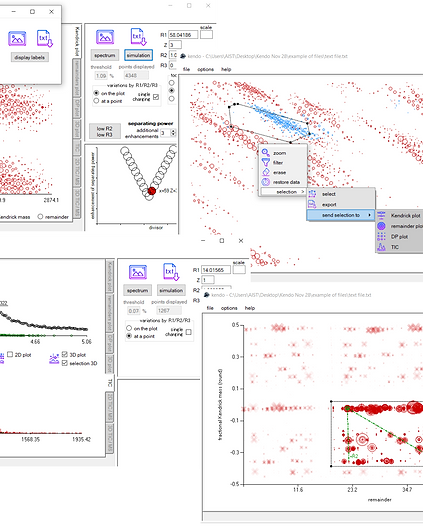This screenshot has height=526, width=423.
Task: Uncheck the 3D plot checkbox
Action: tap(65, 354)
